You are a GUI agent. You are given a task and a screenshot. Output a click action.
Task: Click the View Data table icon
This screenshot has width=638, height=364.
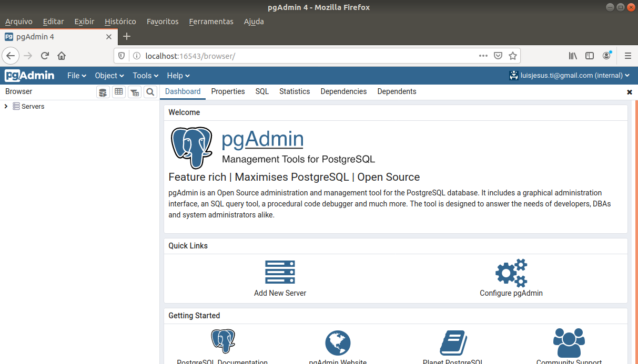119,92
